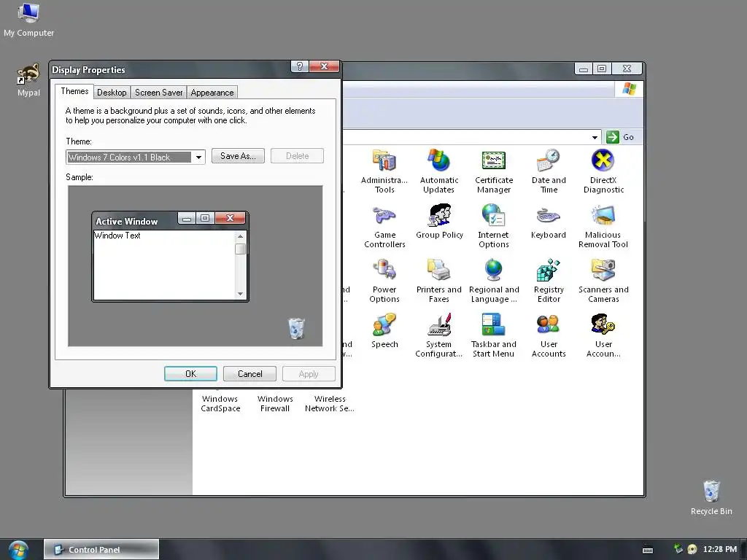Screen dimensions: 747x560
Task: Select My Computer desktop icon
Action: 28,20
